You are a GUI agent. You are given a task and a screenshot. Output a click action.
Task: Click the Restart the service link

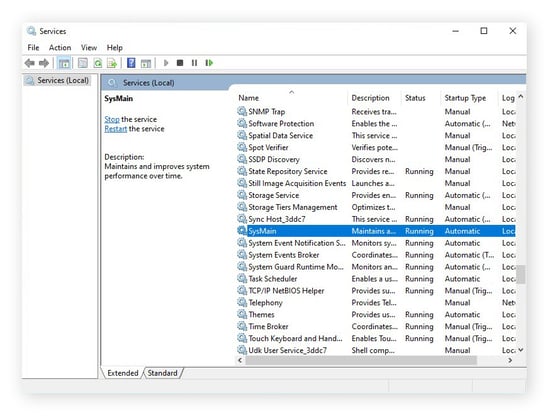(x=116, y=129)
